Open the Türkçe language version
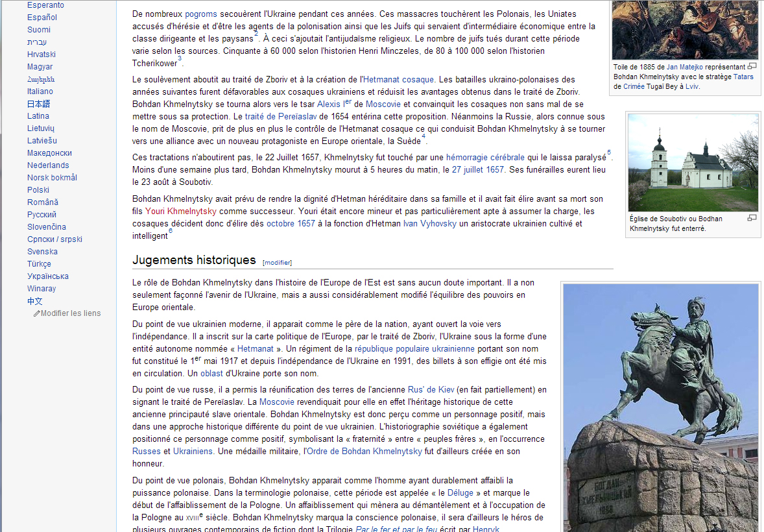The width and height of the screenshot is (764, 532). pos(39,264)
